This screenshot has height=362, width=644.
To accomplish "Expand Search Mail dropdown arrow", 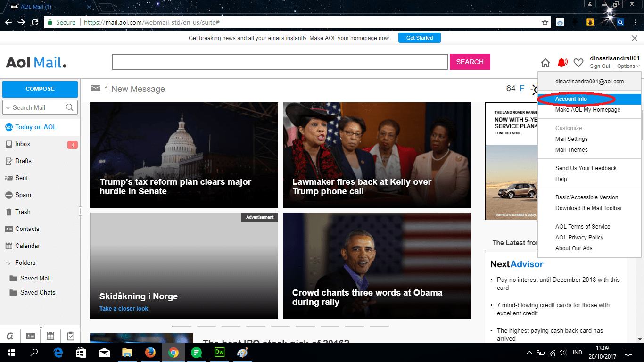I will click(8, 108).
